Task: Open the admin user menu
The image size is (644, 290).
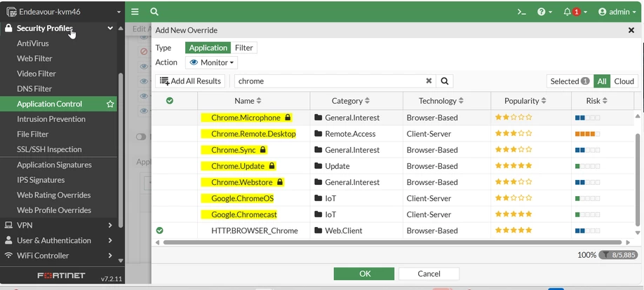Action: click(x=619, y=12)
